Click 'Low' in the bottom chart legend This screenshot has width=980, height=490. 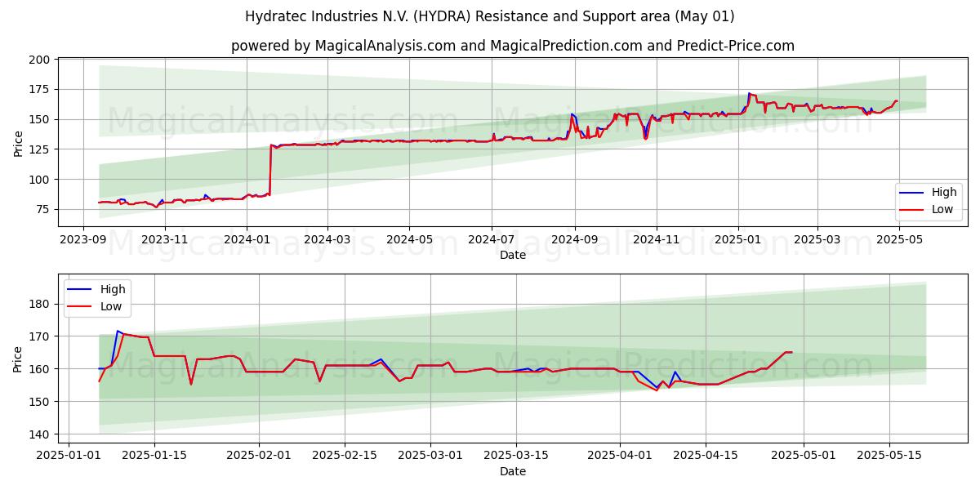(x=112, y=306)
